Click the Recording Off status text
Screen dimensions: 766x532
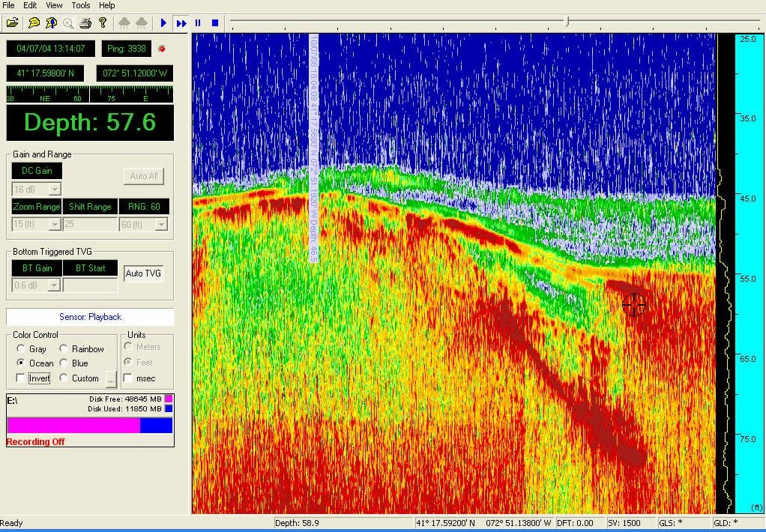click(35, 441)
